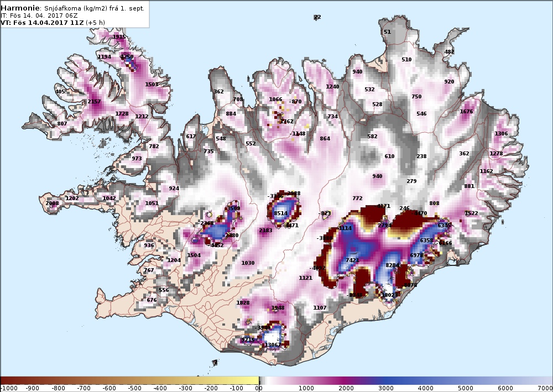Image resolution: width=553 pixels, height=392 pixels.
Task: Click the 1728 snow value
Action: click(x=122, y=113)
